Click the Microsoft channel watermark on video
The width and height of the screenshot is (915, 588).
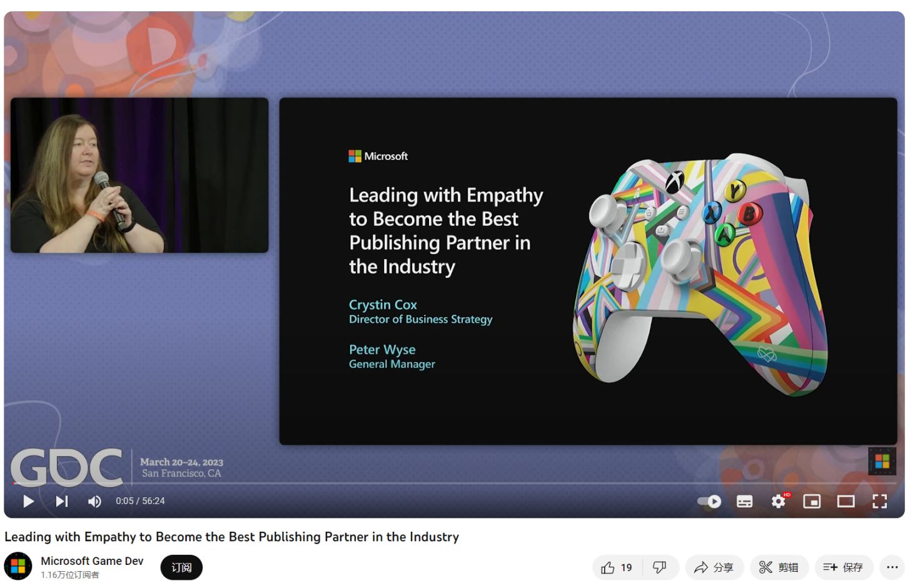pos(882,461)
